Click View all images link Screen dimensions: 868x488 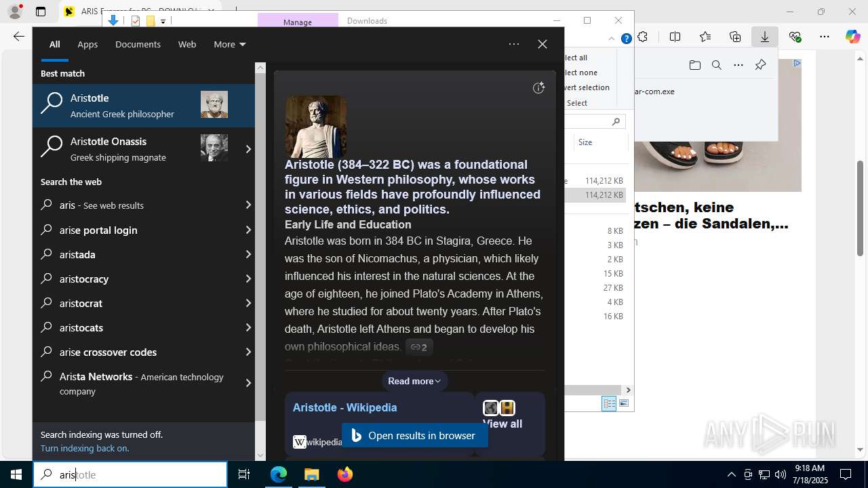click(x=502, y=424)
